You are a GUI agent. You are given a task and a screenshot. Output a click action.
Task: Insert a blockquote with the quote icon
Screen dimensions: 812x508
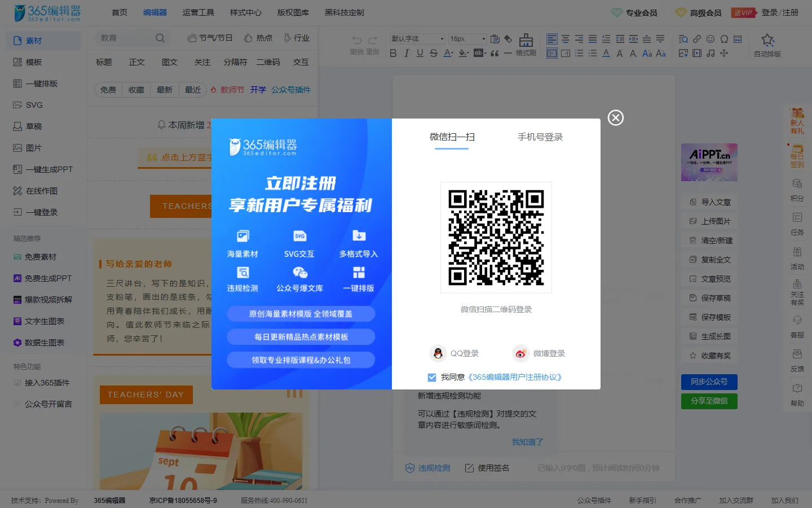(495, 53)
